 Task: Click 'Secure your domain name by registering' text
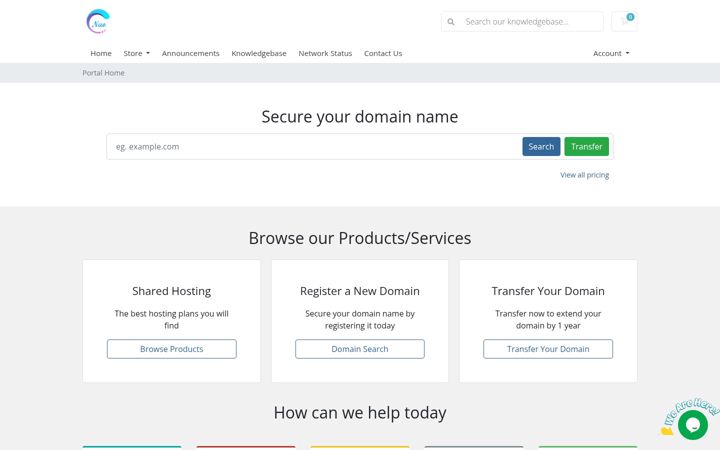pos(360,320)
